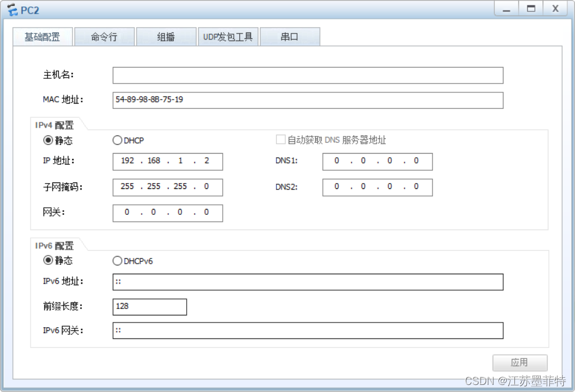Click the IPv6 配置 group label
575x392 pixels.
54,246
